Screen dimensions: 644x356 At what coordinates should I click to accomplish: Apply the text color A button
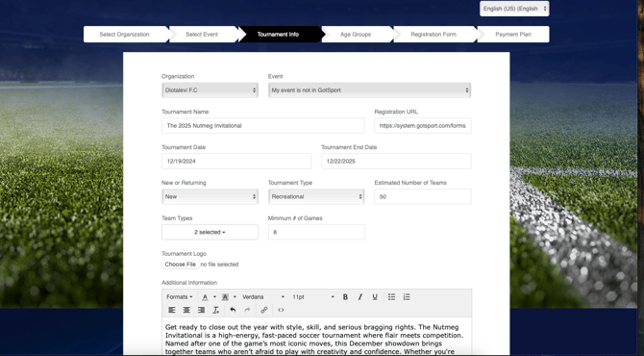coord(205,296)
